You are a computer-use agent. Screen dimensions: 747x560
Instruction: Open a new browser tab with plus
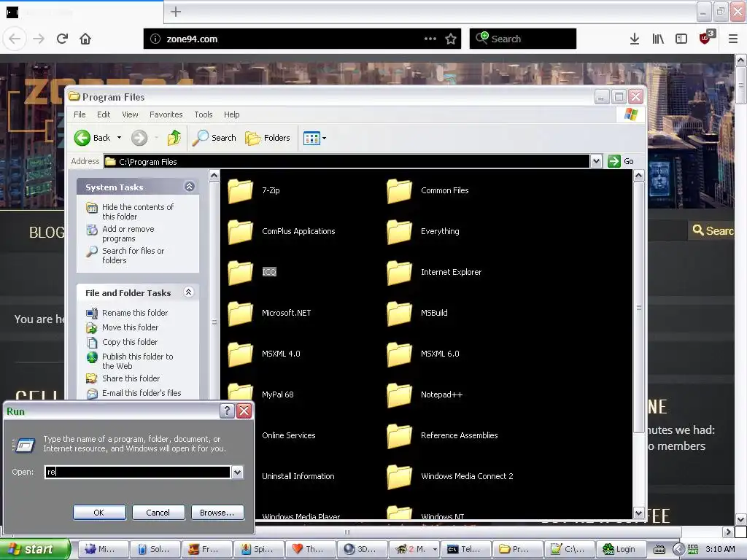pos(176,12)
